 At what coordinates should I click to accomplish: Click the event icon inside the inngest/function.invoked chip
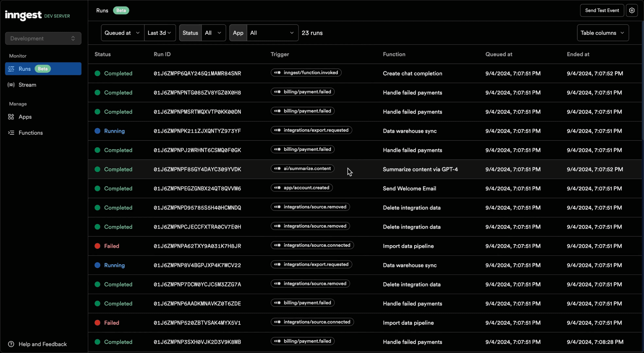tap(277, 72)
